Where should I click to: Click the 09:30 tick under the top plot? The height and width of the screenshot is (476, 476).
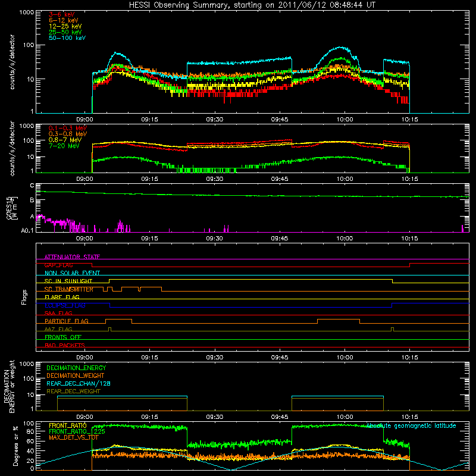214,120
